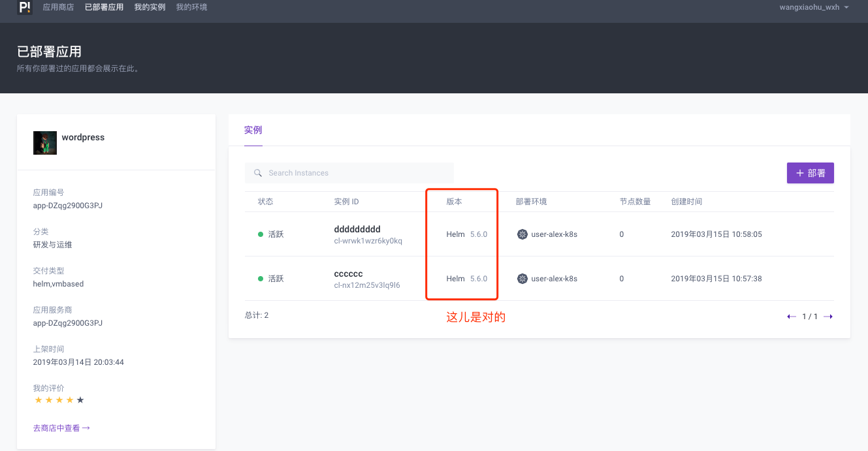Click the cluster icon beside second user-alex-k8s
Viewport: 868px width, 451px height.
(522, 278)
